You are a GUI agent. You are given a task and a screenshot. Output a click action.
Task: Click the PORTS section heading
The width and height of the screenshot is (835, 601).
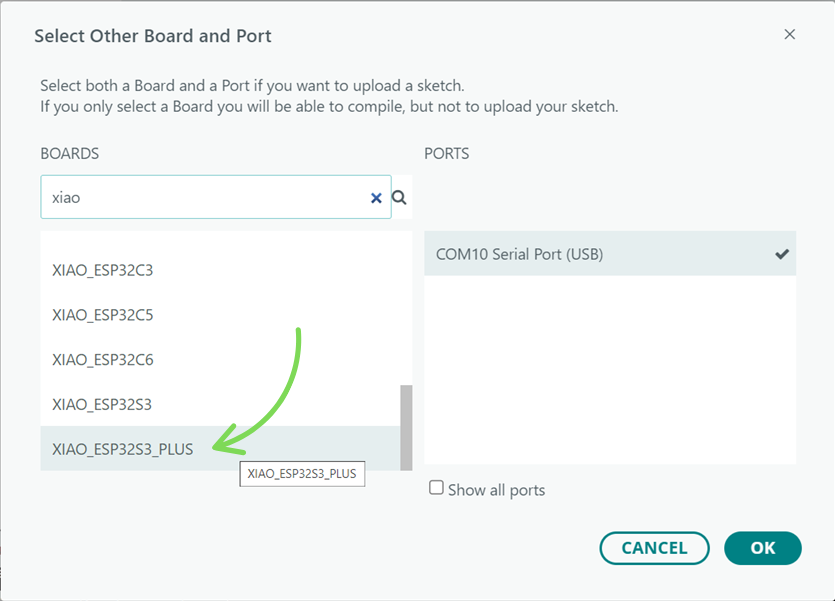(446, 154)
